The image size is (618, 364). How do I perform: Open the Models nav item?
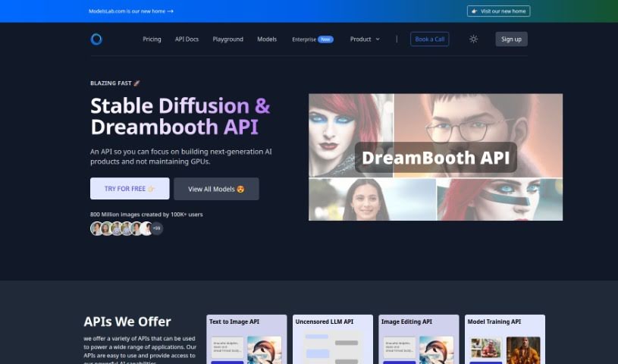pyautogui.click(x=267, y=39)
